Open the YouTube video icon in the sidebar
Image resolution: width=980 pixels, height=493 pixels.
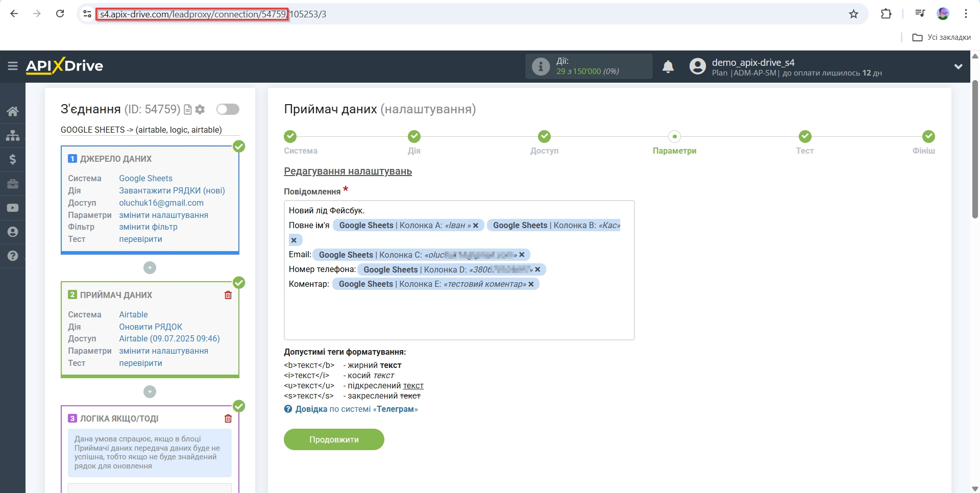tap(13, 208)
